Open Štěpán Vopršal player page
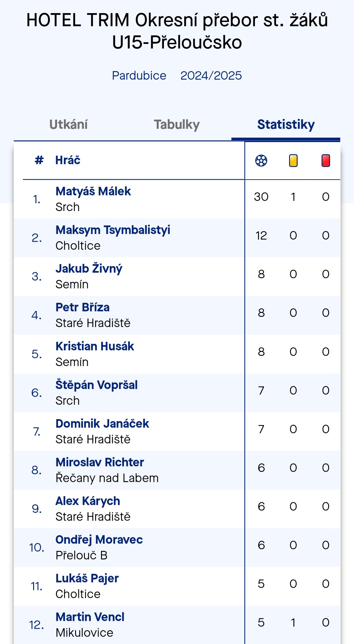This screenshot has width=354, height=644. pos(96,385)
